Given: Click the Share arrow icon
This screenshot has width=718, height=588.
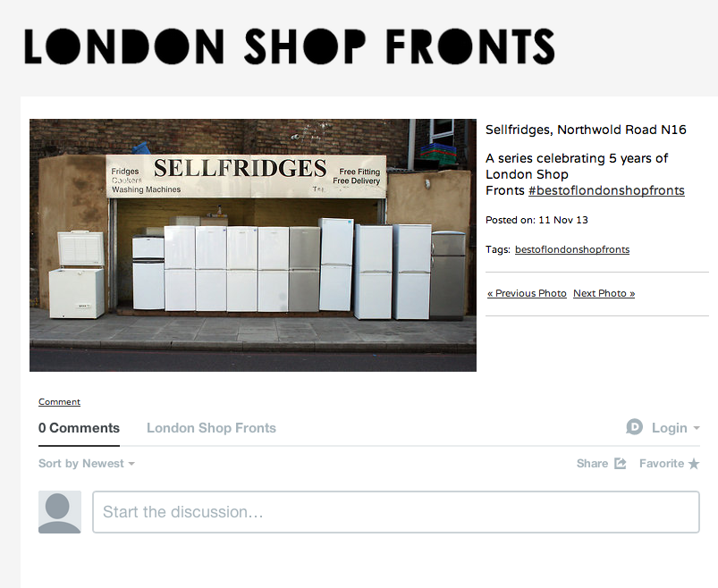Looking at the screenshot, I should coord(620,464).
